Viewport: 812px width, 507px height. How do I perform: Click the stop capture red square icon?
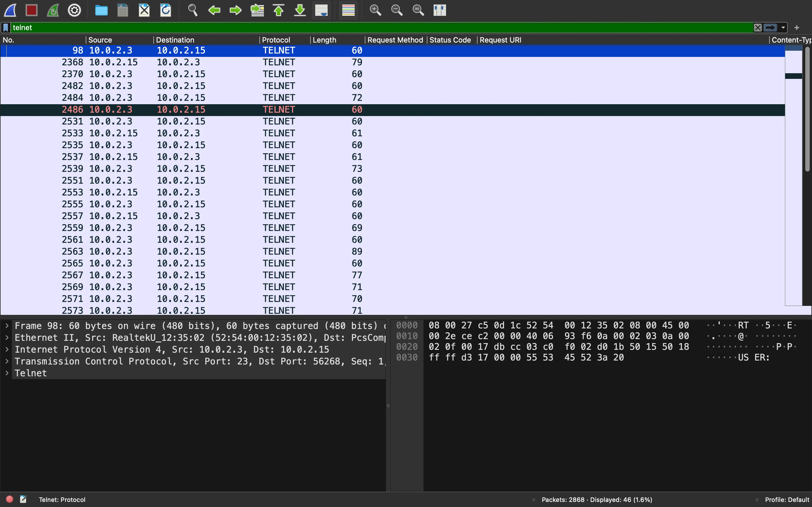[32, 10]
